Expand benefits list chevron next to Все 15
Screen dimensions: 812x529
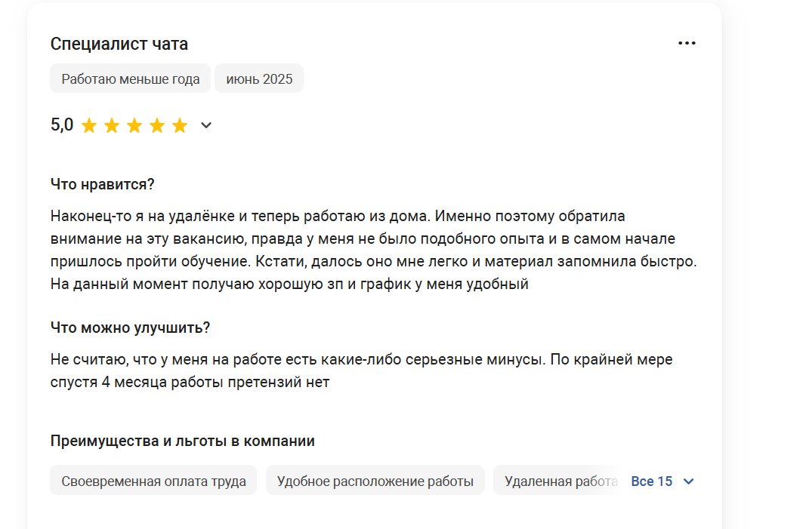[x=688, y=481]
